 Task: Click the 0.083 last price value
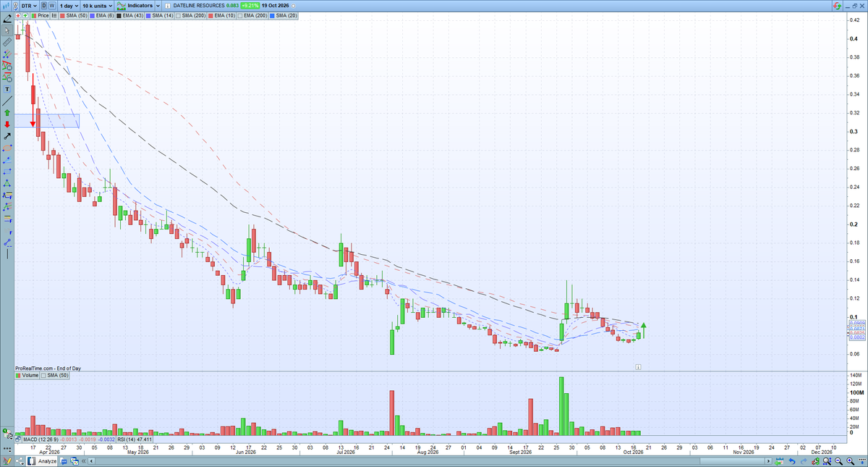coord(232,6)
